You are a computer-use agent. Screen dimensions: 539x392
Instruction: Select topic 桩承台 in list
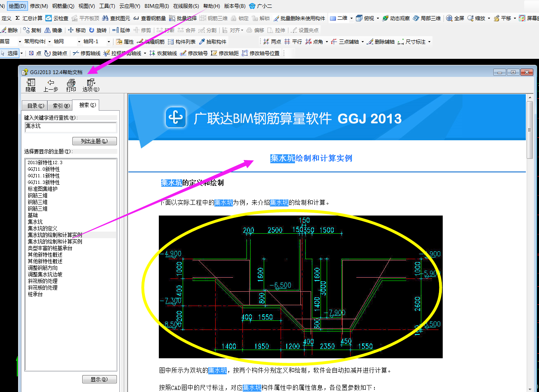[35, 294]
